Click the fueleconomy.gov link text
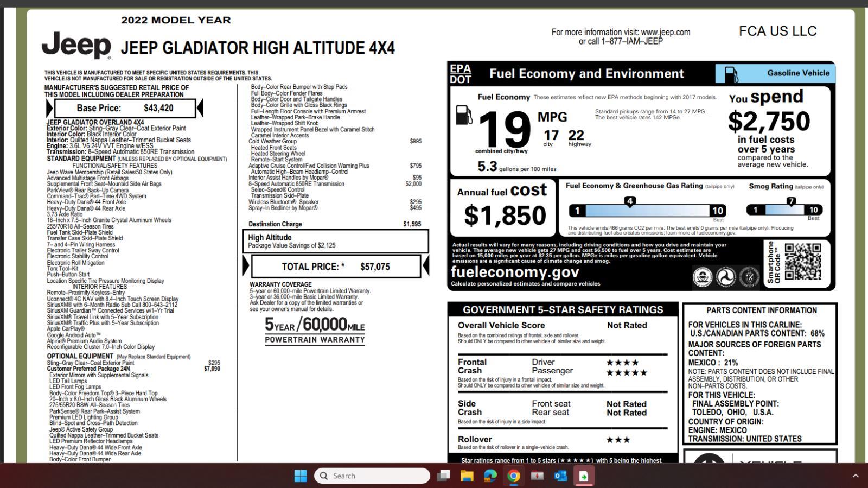 [515, 272]
